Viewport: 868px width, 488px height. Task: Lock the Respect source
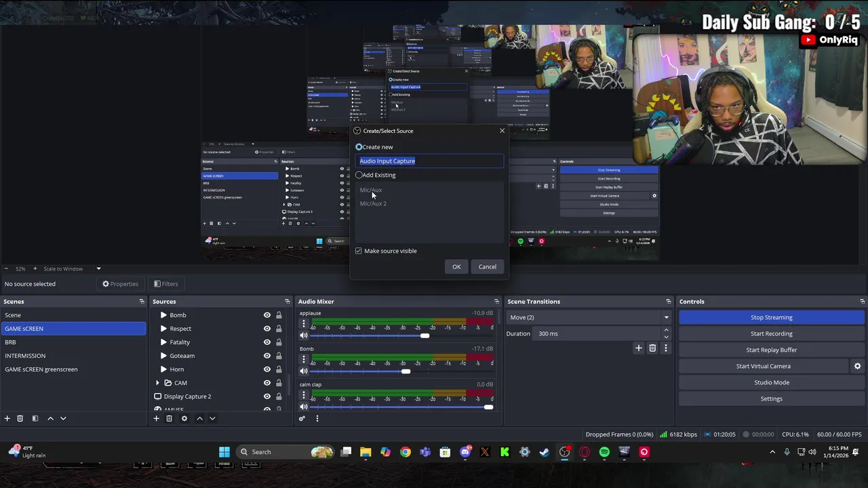[279, 329]
